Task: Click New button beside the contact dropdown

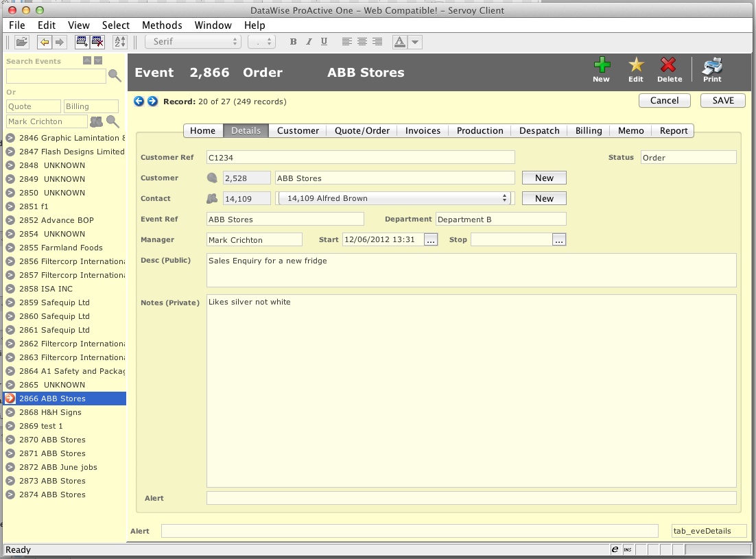Action: [544, 198]
